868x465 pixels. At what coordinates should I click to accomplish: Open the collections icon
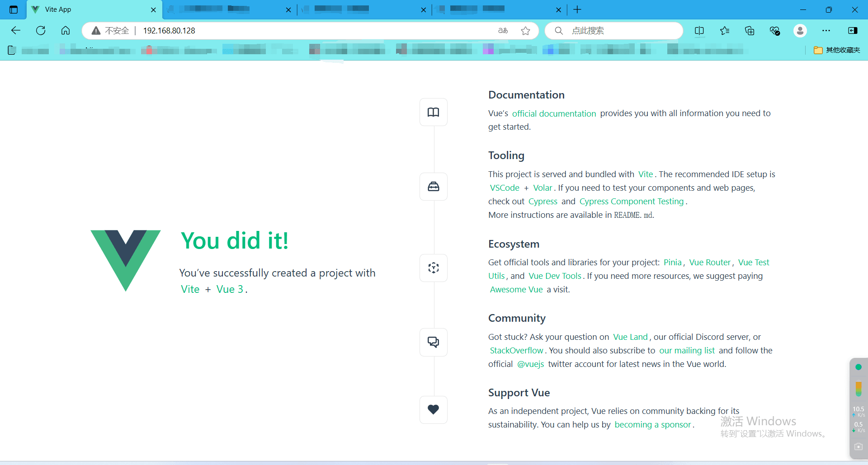point(750,31)
